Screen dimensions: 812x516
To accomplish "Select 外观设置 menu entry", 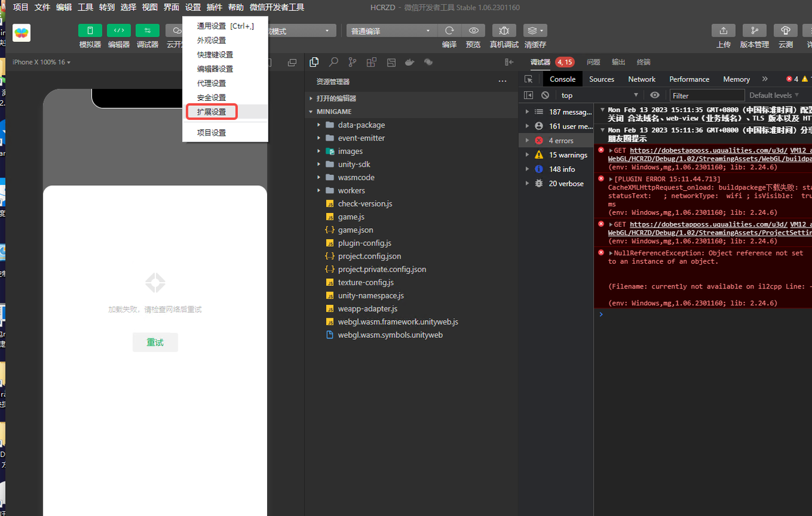I will [225, 41].
